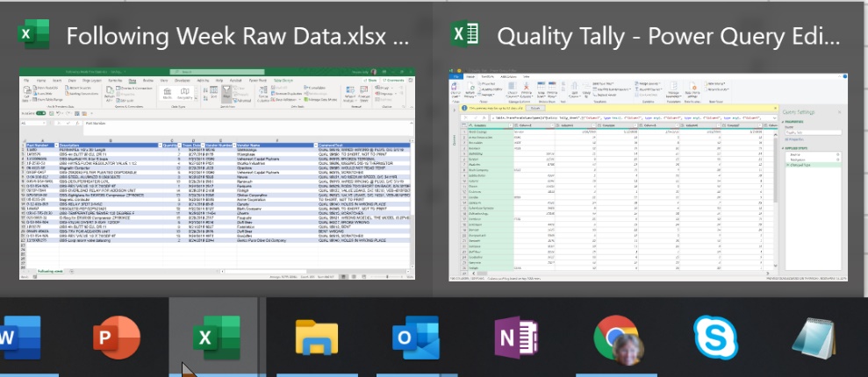Viewport: 868px width, 377px height.
Task: Click the Excel icon beside Quality Tally title
Action: (464, 34)
